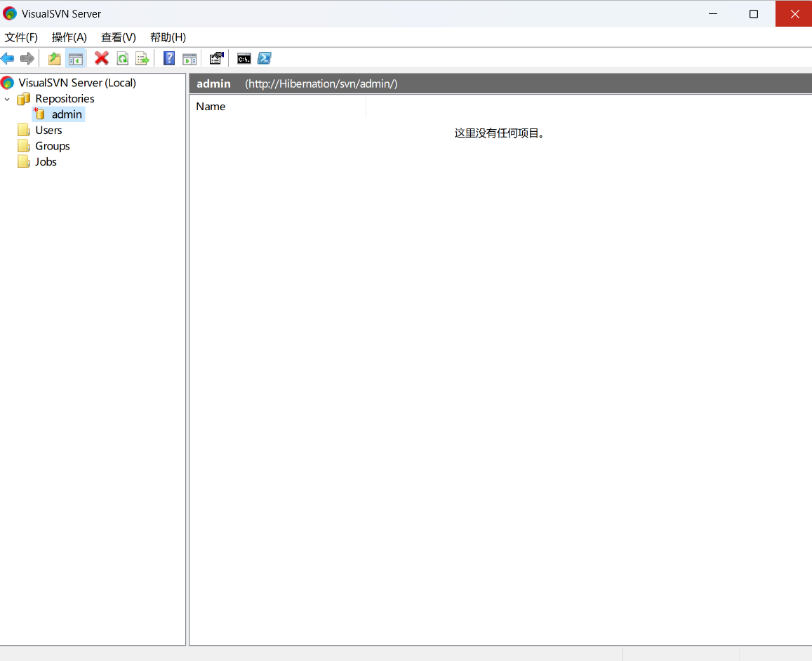The image size is (812, 661).
Task: Open the Properties toolbar icon
Action: [216, 58]
